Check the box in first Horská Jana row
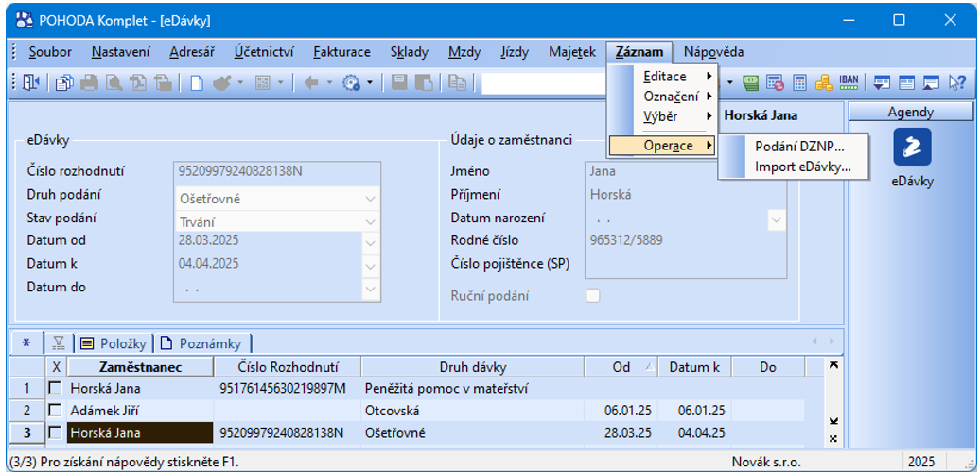The width and height of the screenshot is (980, 474). point(56,388)
